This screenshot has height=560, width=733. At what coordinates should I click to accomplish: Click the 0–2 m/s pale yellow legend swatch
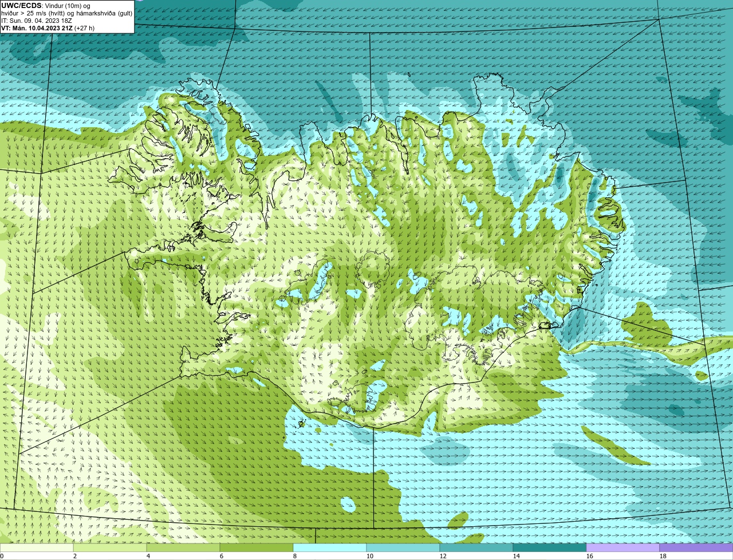pyautogui.click(x=37, y=547)
